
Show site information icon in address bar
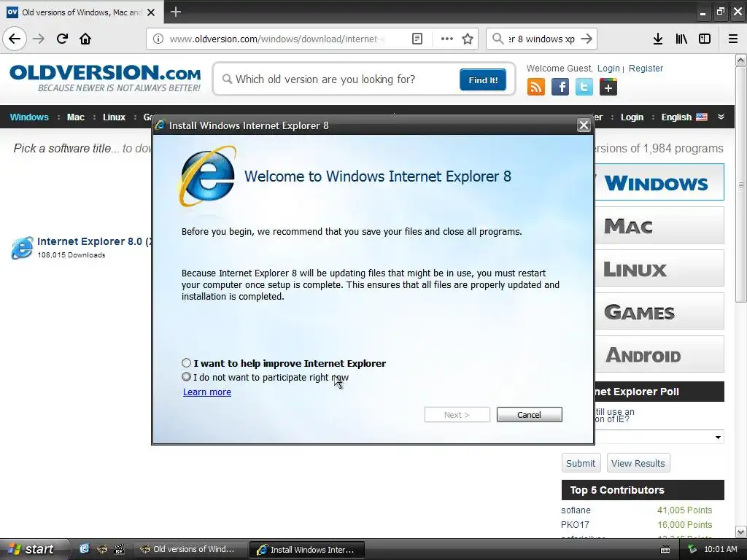(x=158, y=39)
